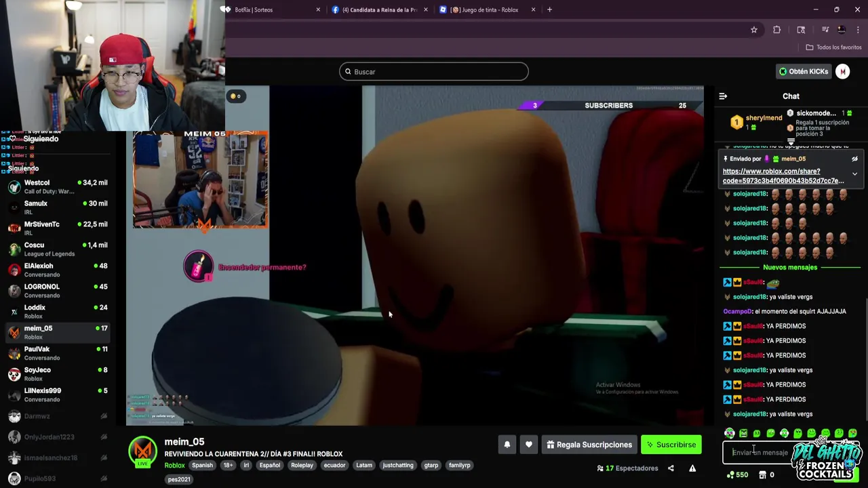The image size is (868, 488).
Task: Click the channel name meim_05 below video
Action: coord(184,442)
